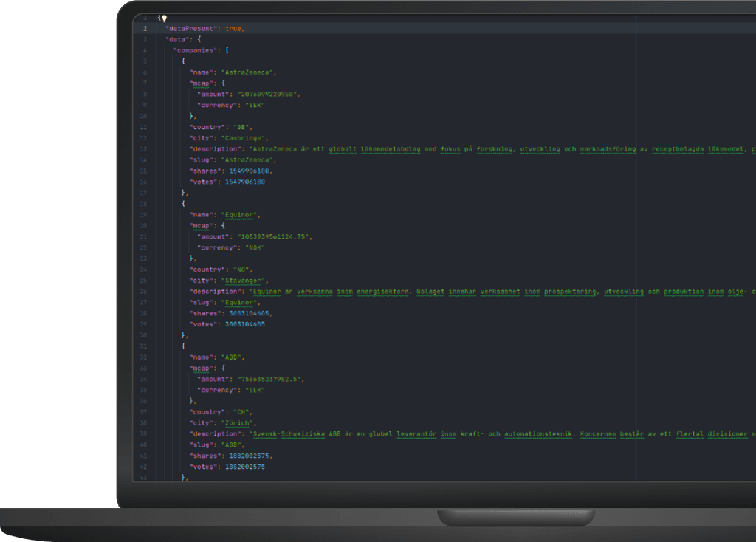This screenshot has width=756, height=542.
Task: Click the "AstraZeneca" name value on line 6
Action: pyautogui.click(x=247, y=72)
